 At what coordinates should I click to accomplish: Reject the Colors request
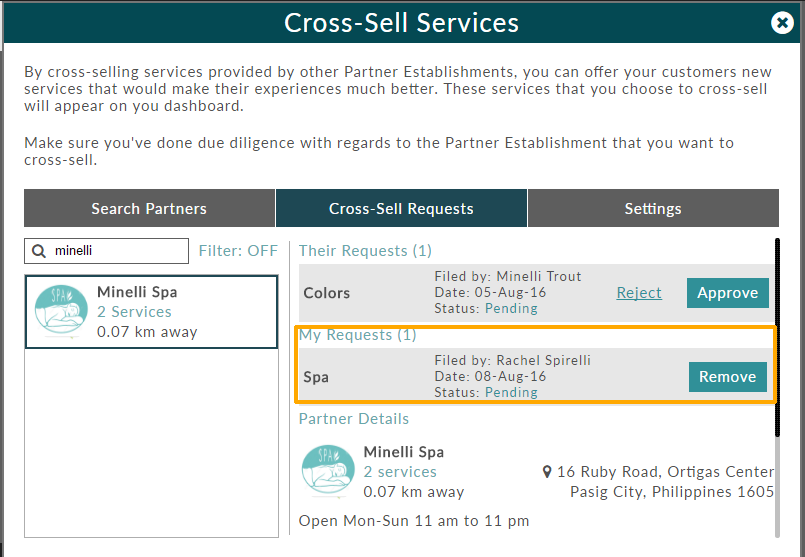(639, 293)
